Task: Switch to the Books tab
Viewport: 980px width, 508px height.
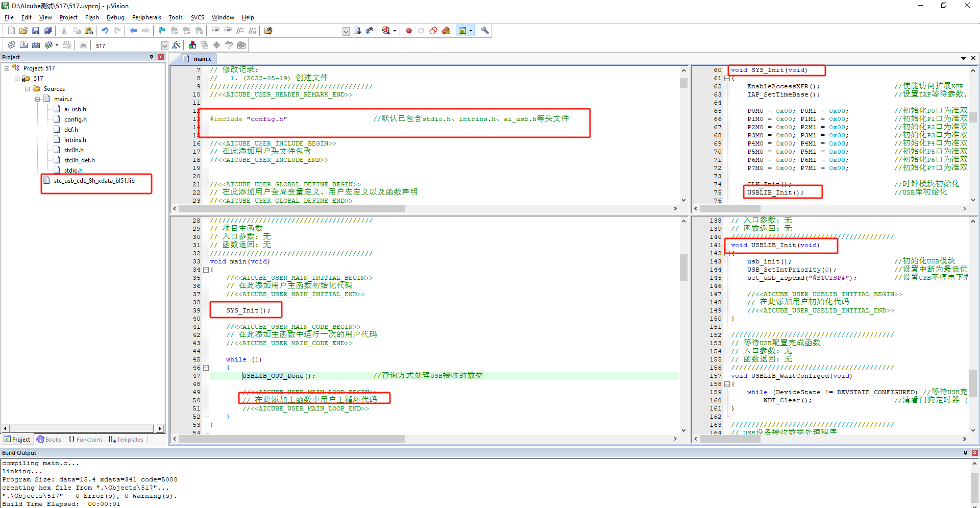Action: pyautogui.click(x=49, y=440)
